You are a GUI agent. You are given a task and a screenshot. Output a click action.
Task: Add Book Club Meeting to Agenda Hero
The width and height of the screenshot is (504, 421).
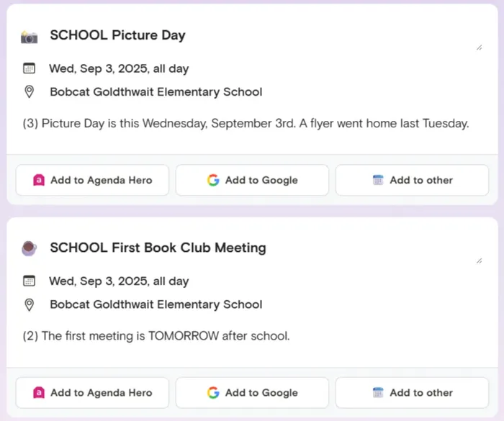coord(92,393)
